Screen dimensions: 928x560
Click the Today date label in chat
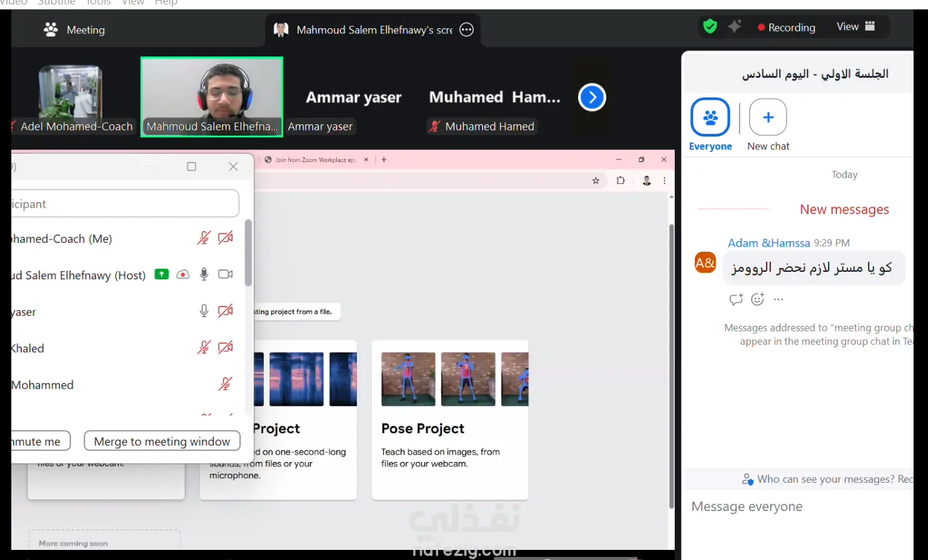[844, 175]
